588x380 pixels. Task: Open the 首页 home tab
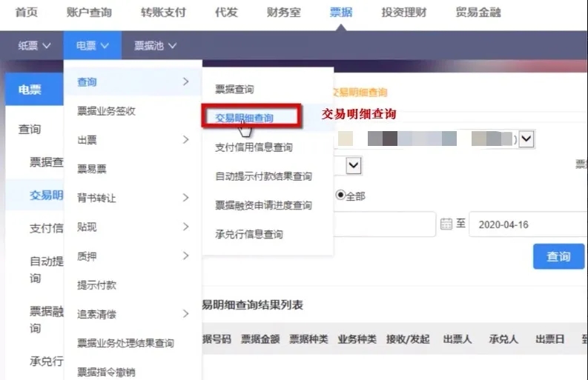(x=26, y=13)
